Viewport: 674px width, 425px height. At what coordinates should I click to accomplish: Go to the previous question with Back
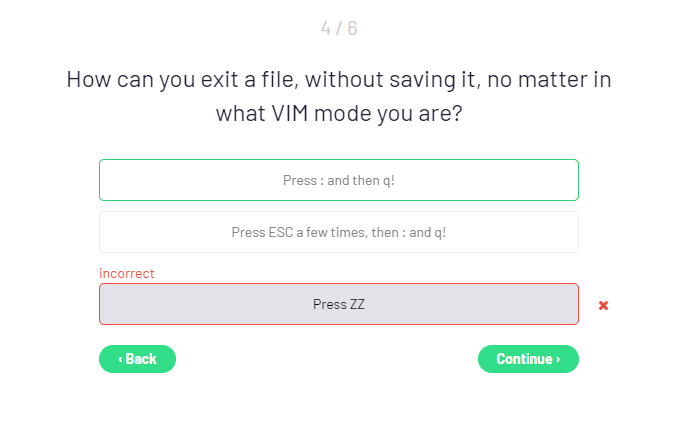click(137, 359)
